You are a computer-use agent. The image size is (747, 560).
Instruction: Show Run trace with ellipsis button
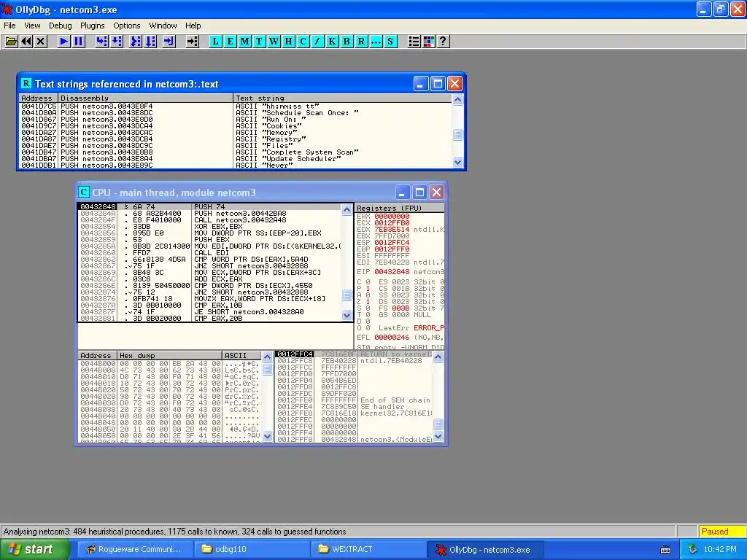tap(376, 42)
